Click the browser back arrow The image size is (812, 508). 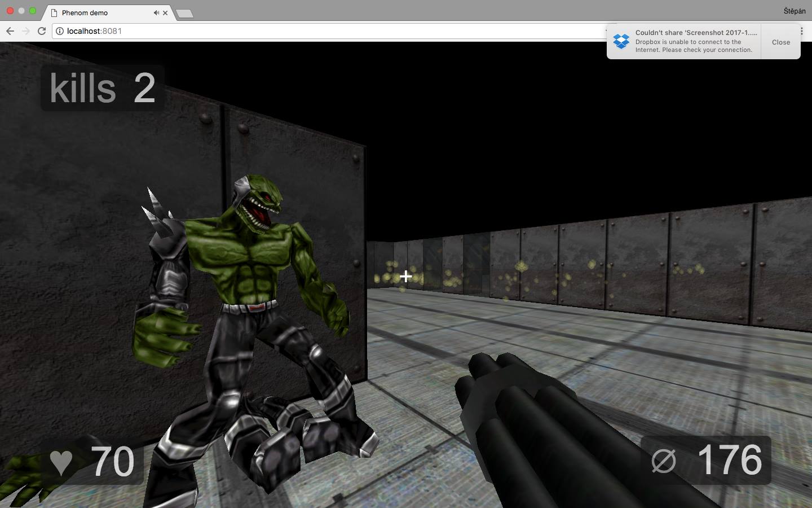tap(10, 31)
